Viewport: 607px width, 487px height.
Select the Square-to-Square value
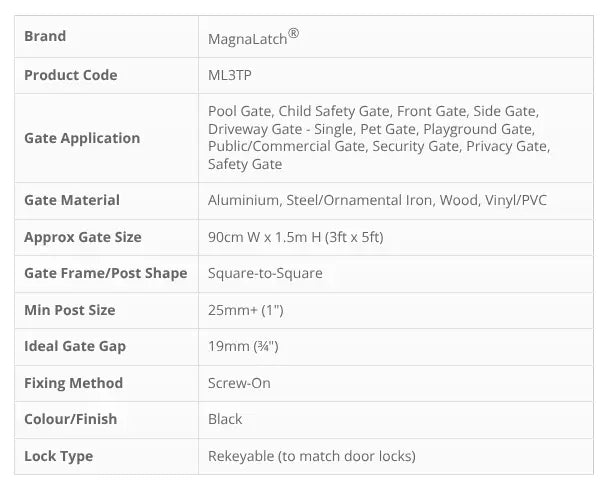[265, 273]
